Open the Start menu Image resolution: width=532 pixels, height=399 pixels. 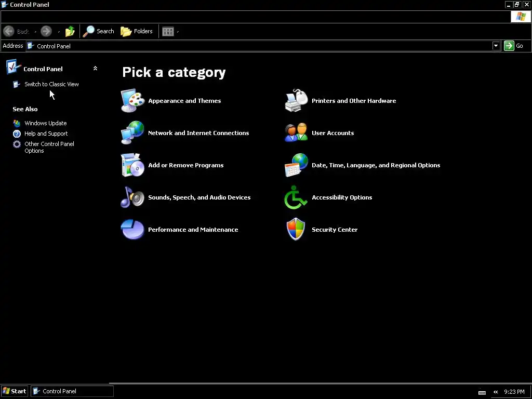(14, 391)
